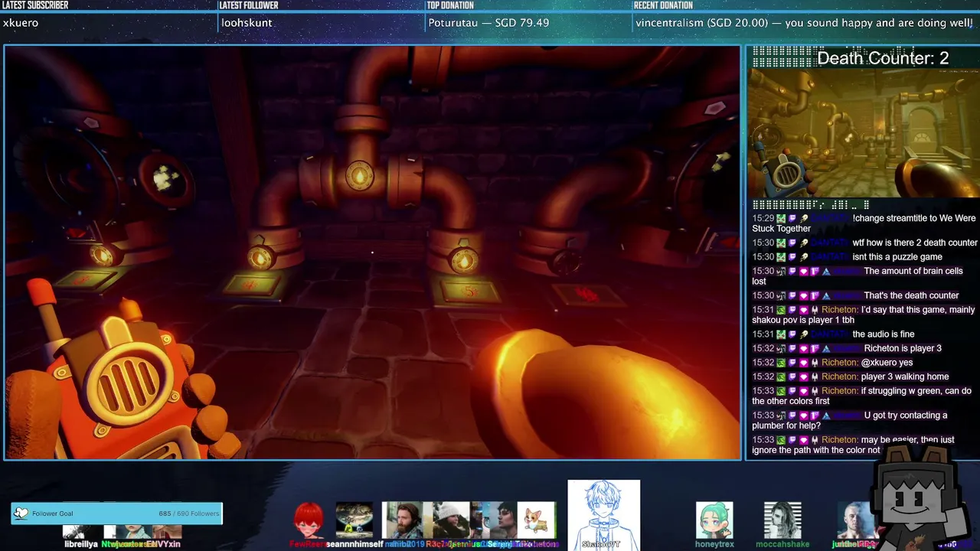The width and height of the screenshot is (980, 551).
Task: Click the 'honeytrex' viewer name label
Action: (x=714, y=544)
